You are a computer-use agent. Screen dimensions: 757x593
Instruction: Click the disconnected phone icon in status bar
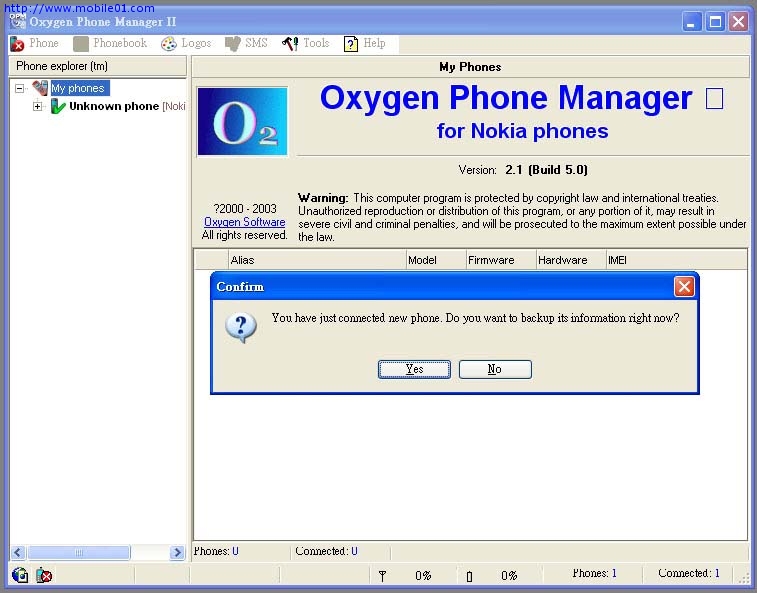[x=43, y=575]
